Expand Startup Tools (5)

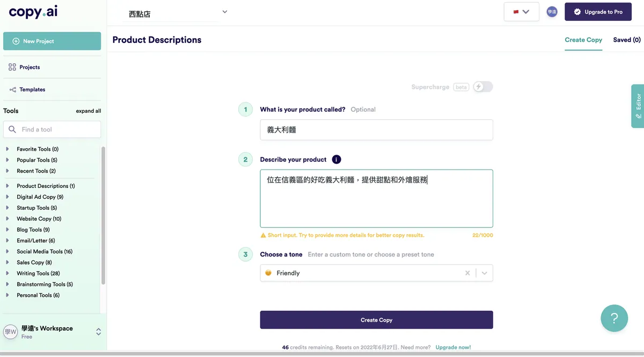(x=36, y=208)
